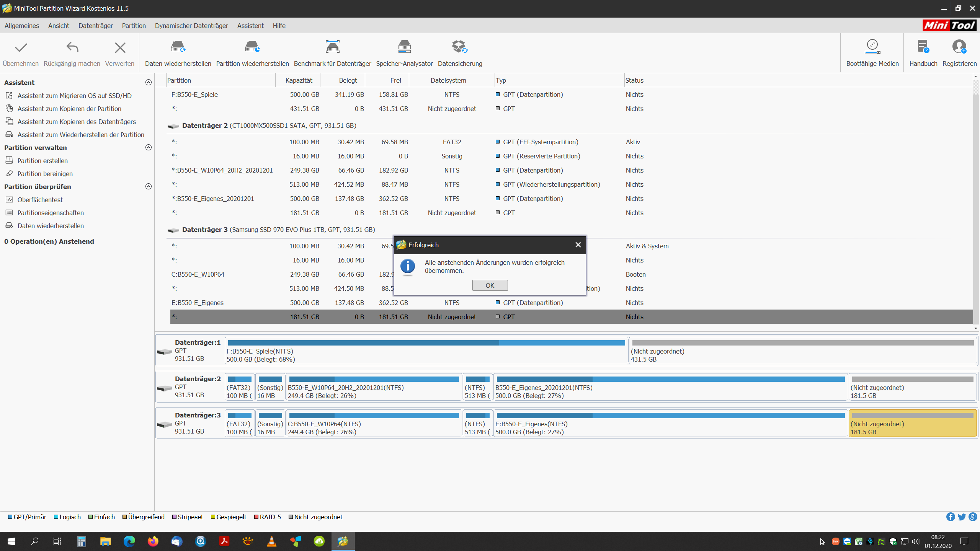This screenshot has width=980, height=551.
Task: Open the Datenträger menu
Action: pos(95,26)
